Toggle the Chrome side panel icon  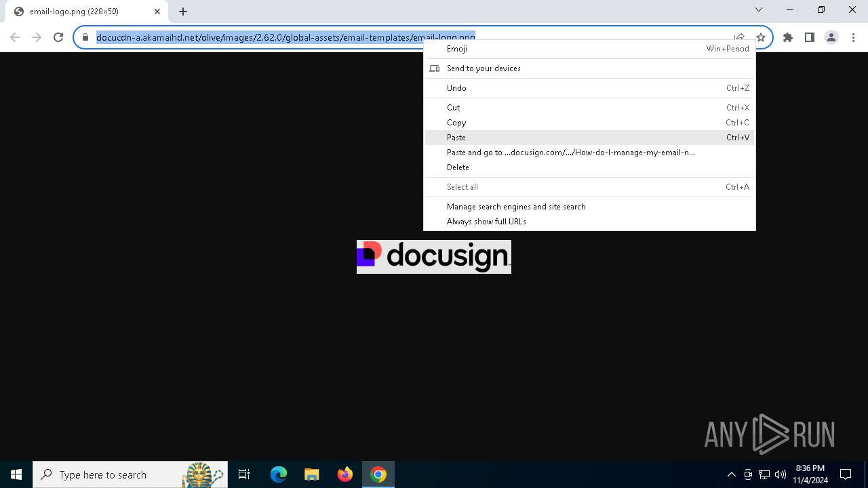coord(810,37)
